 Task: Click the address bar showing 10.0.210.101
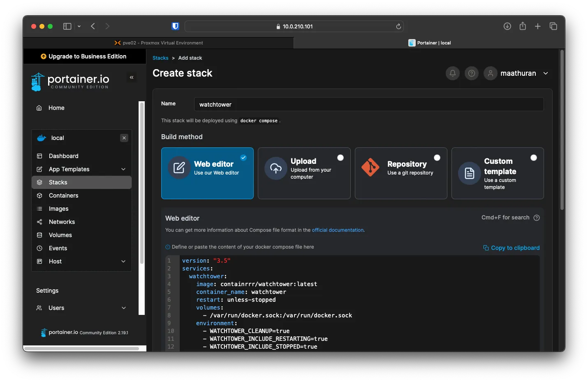click(294, 26)
